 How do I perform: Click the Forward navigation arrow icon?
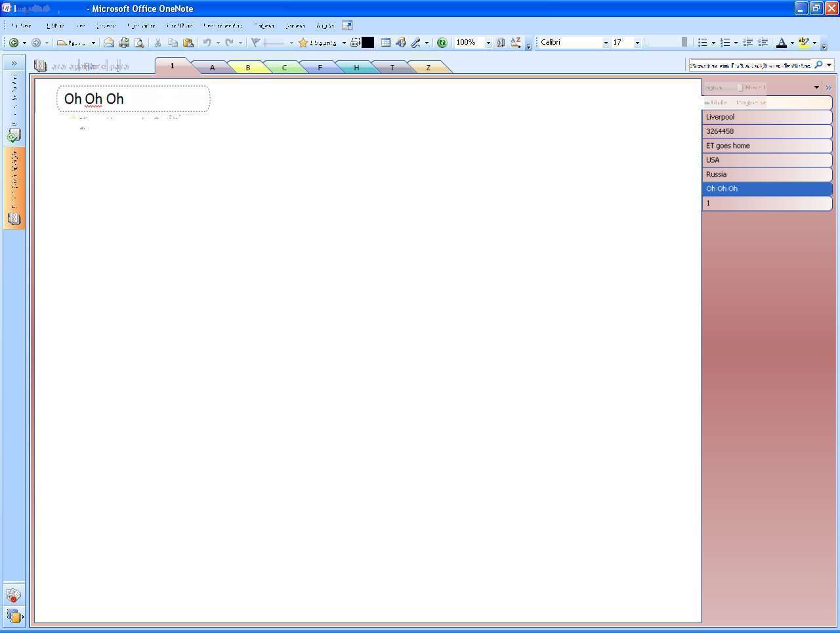coord(36,43)
